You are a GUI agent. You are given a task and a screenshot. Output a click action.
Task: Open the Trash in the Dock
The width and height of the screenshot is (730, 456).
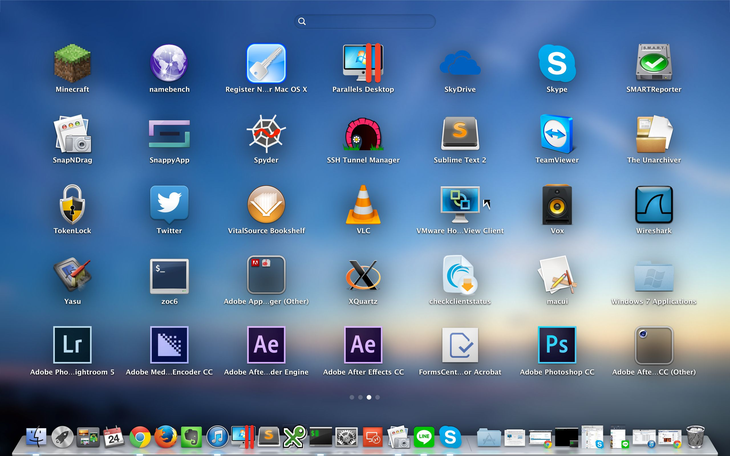[x=696, y=436]
